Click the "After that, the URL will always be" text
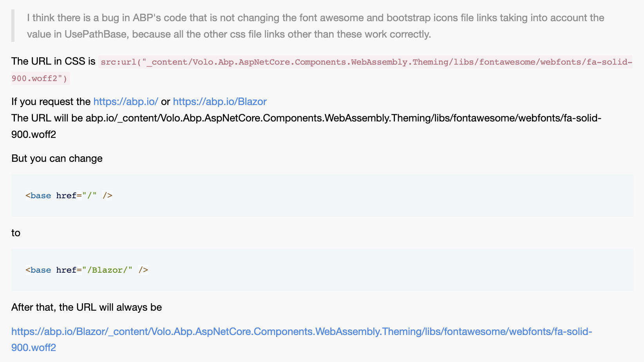 (87, 308)
